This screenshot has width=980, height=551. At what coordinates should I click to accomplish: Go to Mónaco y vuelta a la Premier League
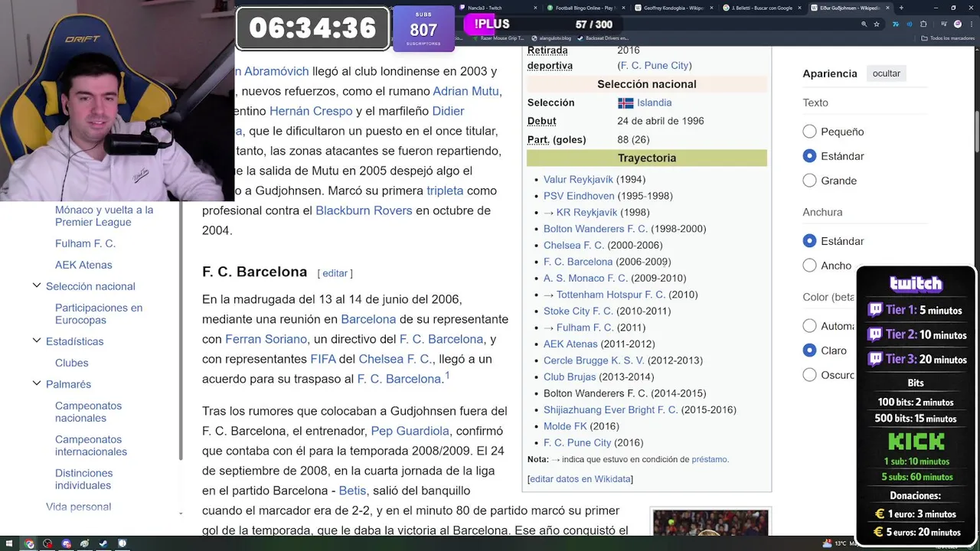click(104, 216)
